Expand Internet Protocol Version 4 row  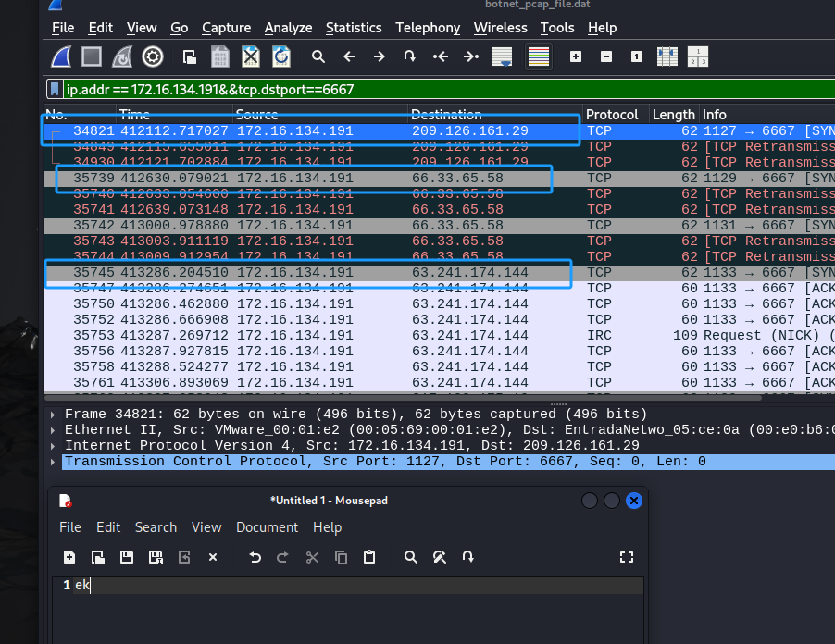tap(53, 446)
